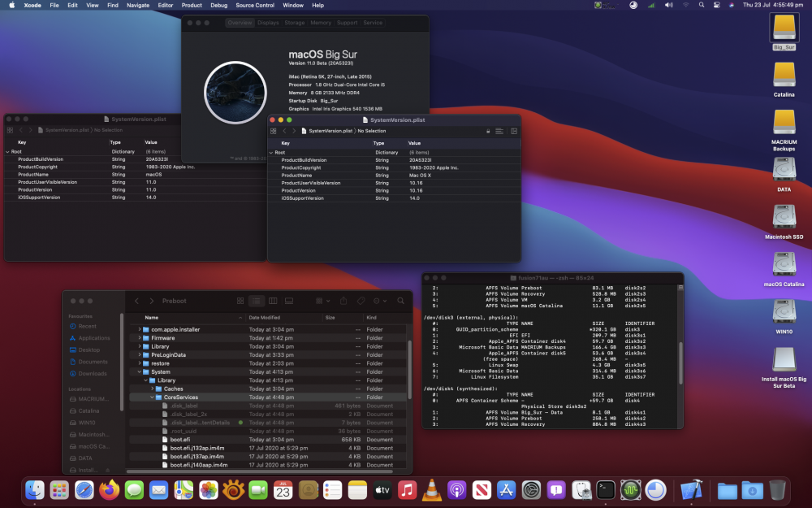Select ProductVersion 10.16 row in front plist
Screen dimensions: 812x508
(394, 191)
